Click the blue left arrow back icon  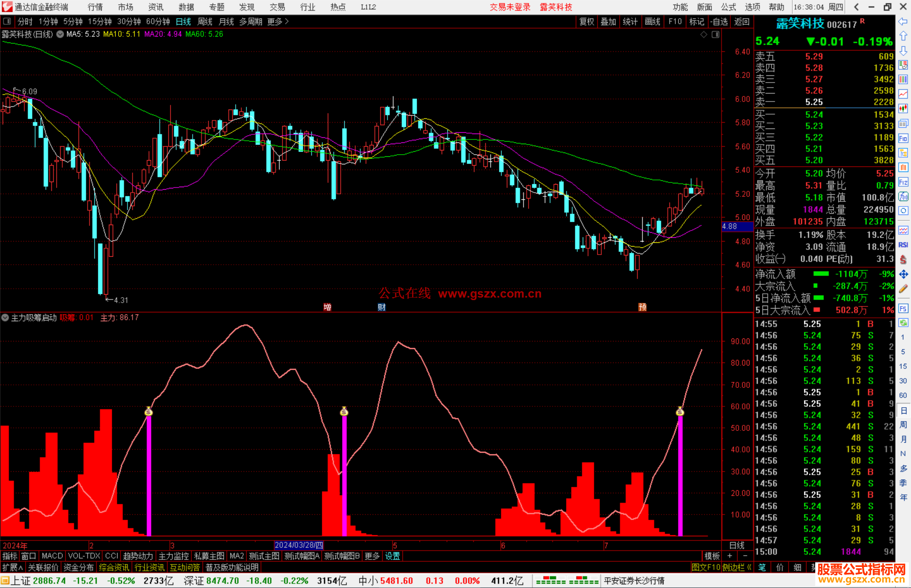(x=903, y=21)
